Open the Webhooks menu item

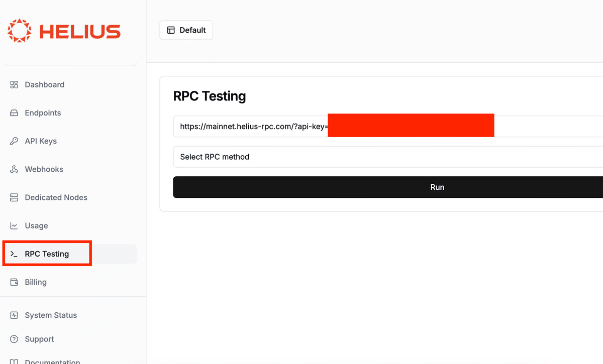pyautogui.click(x=44, y=169)
